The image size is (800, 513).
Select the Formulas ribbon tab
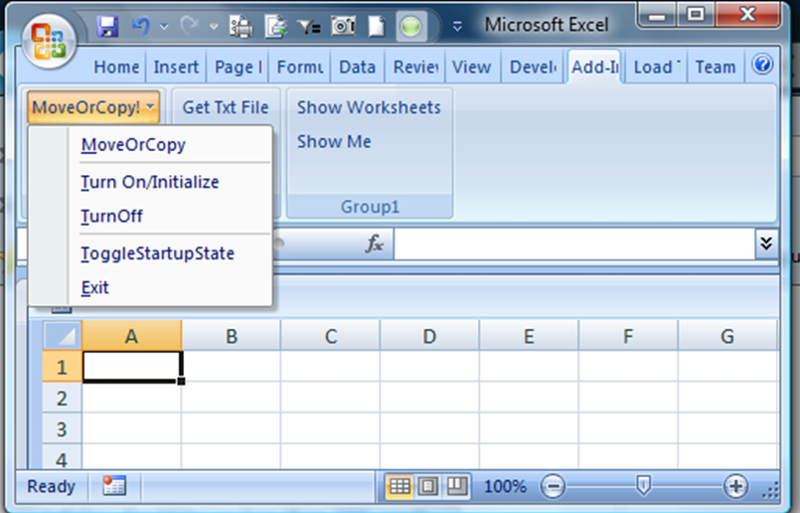[x=300, y=67]
